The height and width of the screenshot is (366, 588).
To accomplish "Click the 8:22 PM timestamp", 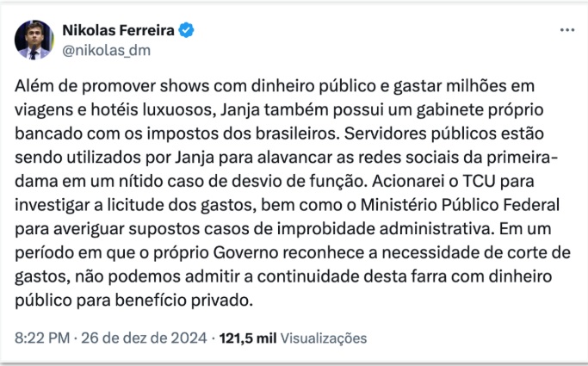I will tap(42, 338).
